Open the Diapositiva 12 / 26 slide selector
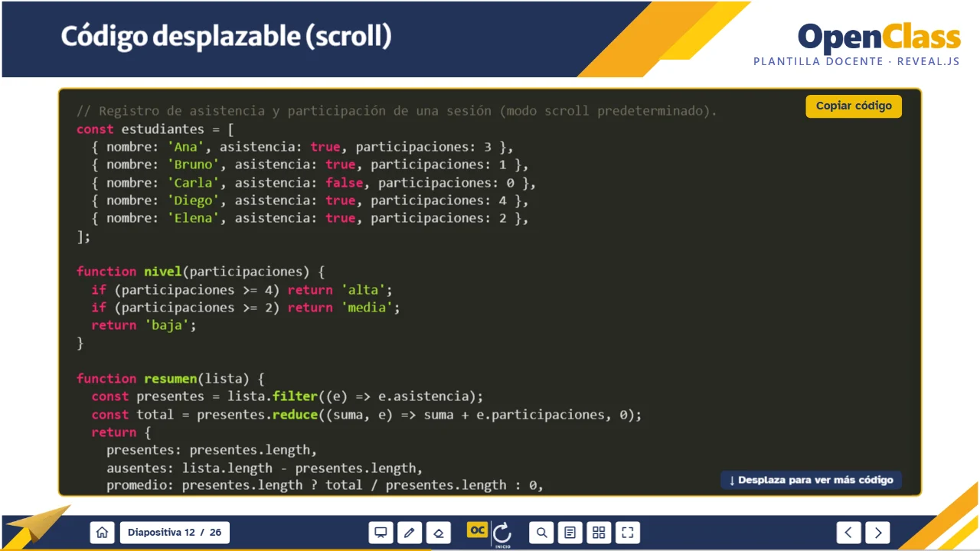Viewport: 980px width, 551px height. [175, 533]
